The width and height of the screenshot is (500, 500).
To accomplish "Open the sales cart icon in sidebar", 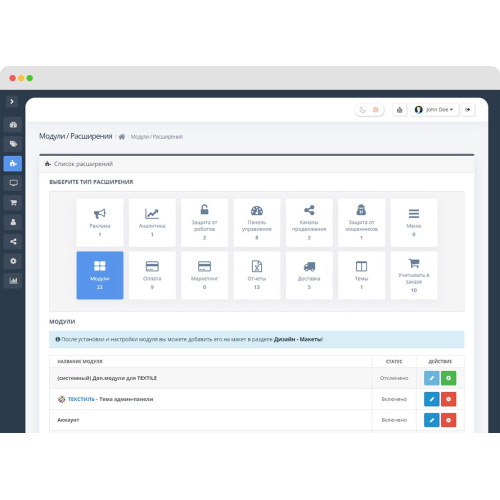I will click(x=13, y=202).
